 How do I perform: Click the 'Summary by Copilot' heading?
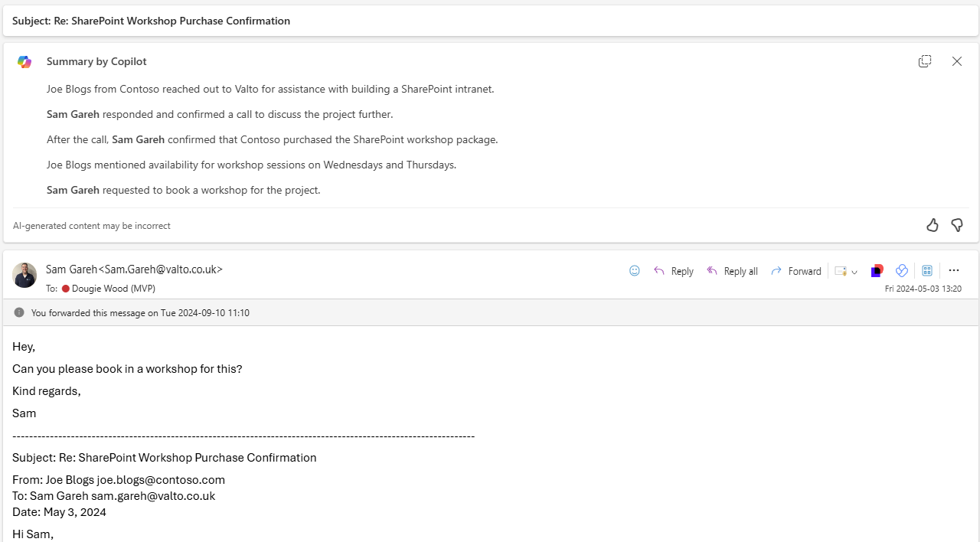(96, 61)
